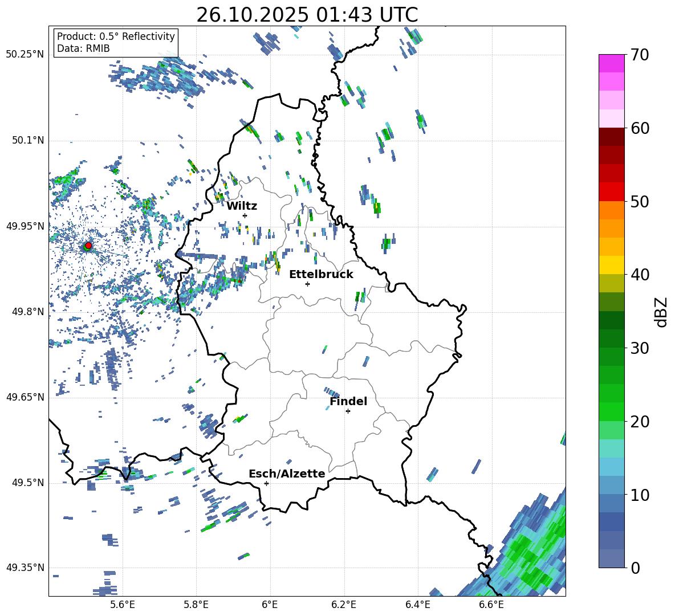Click the red radar site marker
675x616 pixels.
[x=88, y=246]
